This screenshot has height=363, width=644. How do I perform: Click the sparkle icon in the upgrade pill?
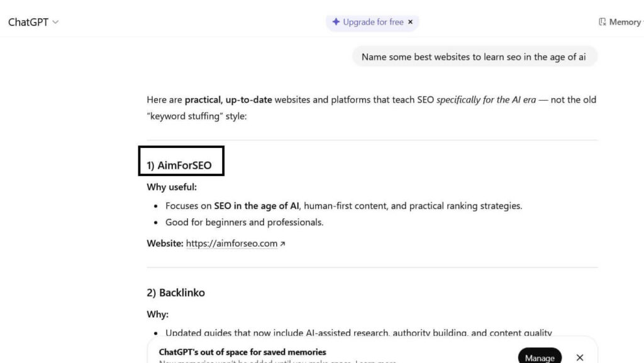pos(336,22)
